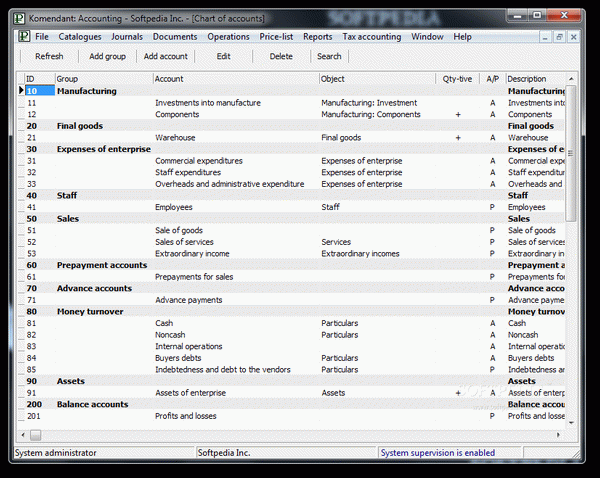The height and width of the screenshot is (478, 600).
Task: Click the A/P column header
Action: click(x=492, y=79)
